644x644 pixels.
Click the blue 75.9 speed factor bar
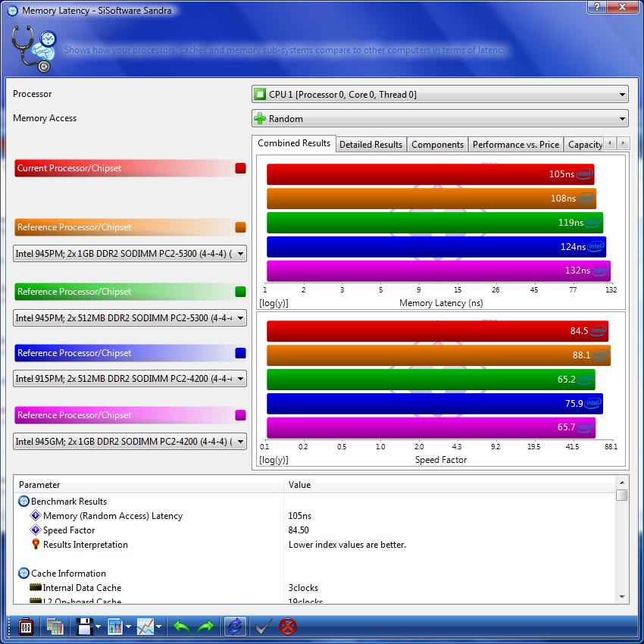click(435, 404)
